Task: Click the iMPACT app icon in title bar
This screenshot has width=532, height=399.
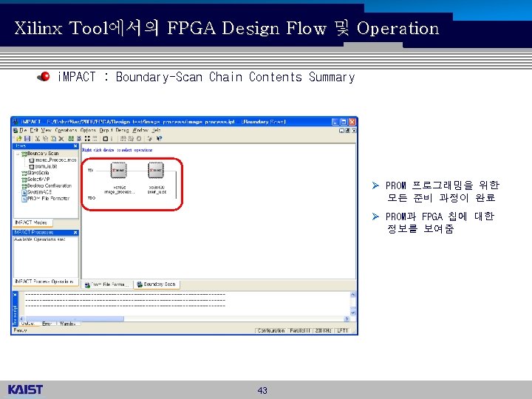Action: 16,121
